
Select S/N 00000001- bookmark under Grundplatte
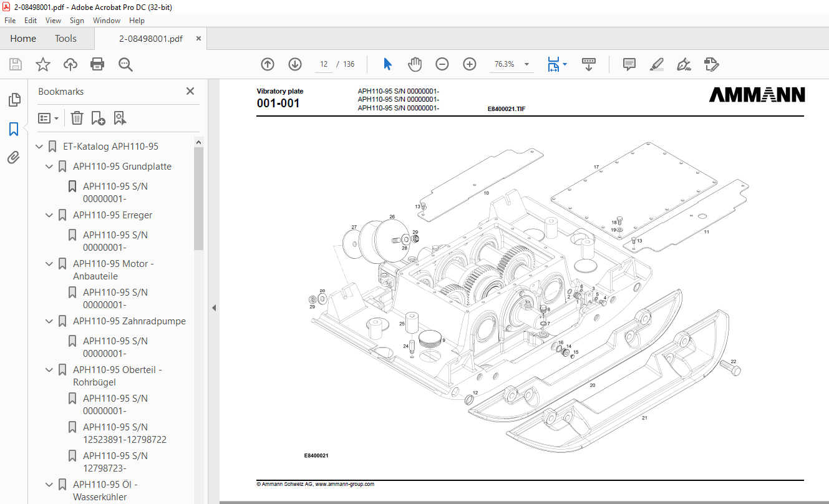115,193
